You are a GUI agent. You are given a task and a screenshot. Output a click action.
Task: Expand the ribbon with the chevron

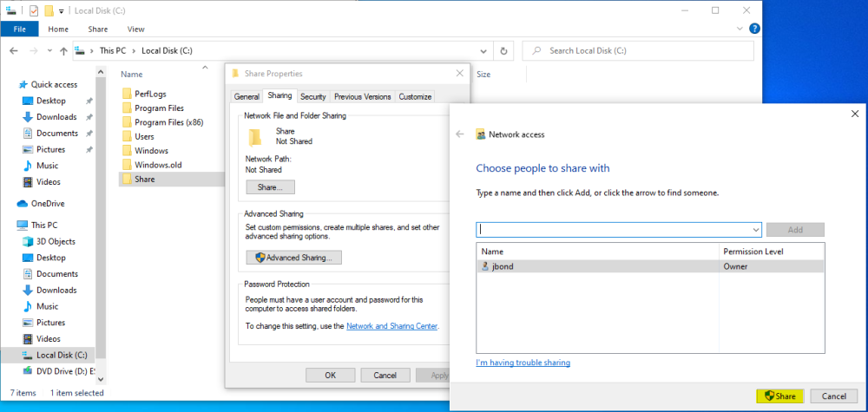[x=740, y=29]
